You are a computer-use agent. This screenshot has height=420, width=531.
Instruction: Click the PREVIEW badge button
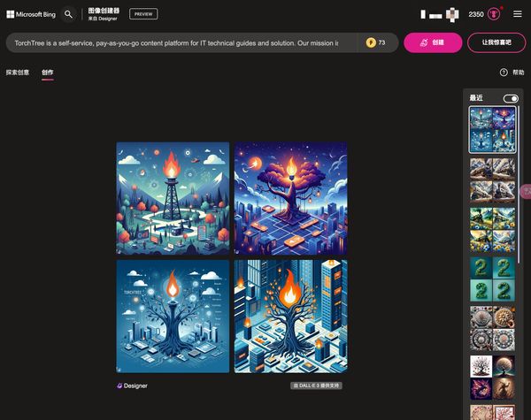143,14
